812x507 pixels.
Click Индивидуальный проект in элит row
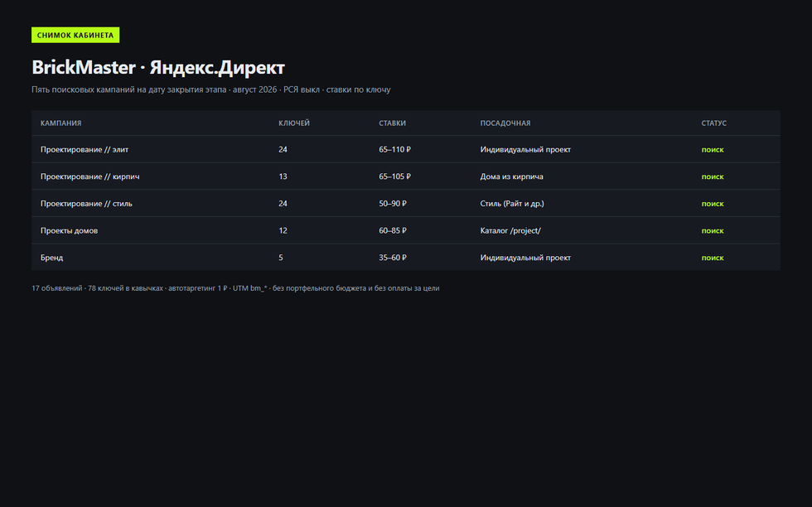[525, 150]
